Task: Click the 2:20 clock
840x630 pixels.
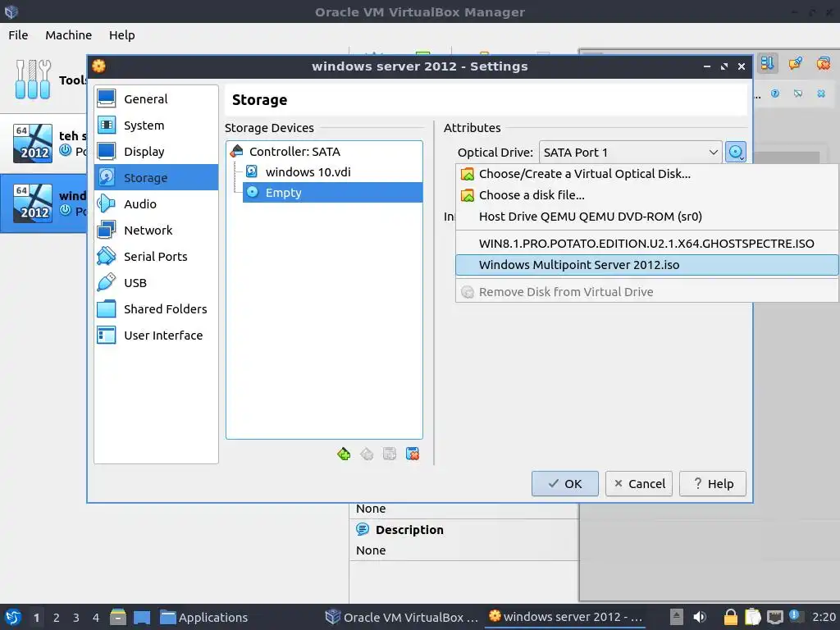Action: pyautogui.click(x=824, y=617)
